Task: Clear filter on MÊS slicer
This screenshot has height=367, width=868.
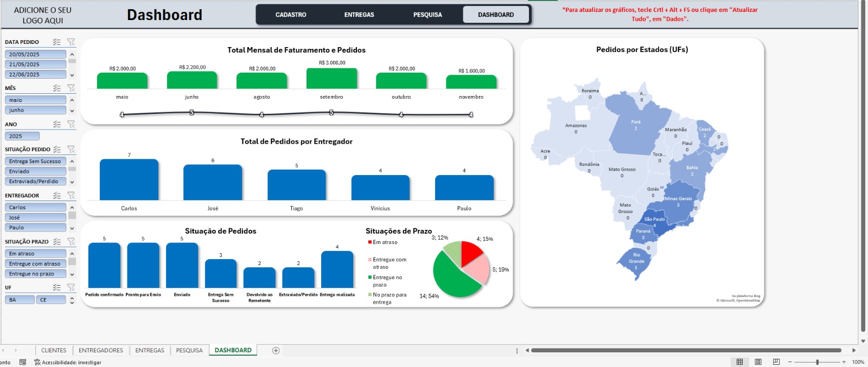Action: [71, 88]
